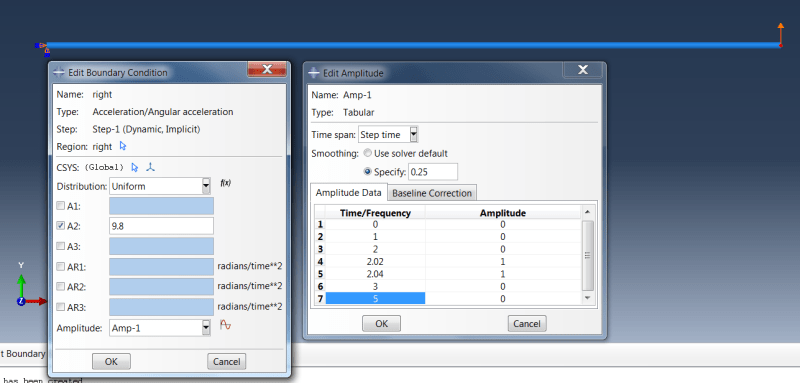
Task: Select time cell in row 2
Action: [375, 237]
